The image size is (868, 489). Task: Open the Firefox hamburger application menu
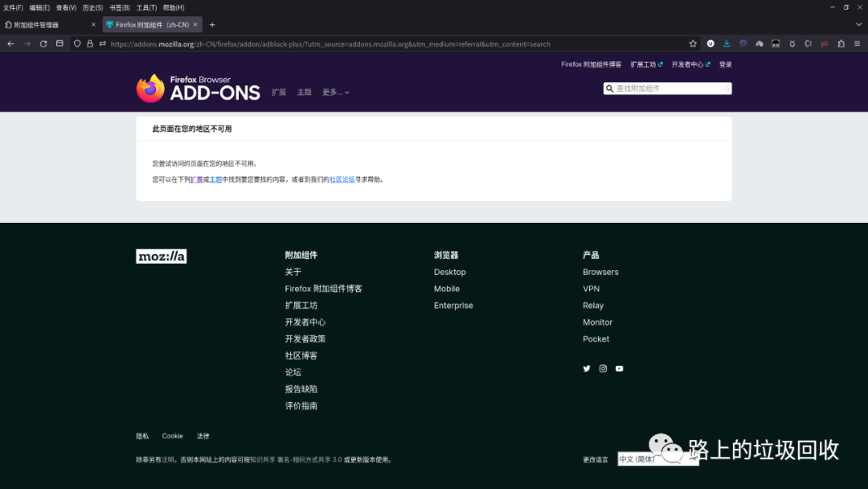point(857,43)
